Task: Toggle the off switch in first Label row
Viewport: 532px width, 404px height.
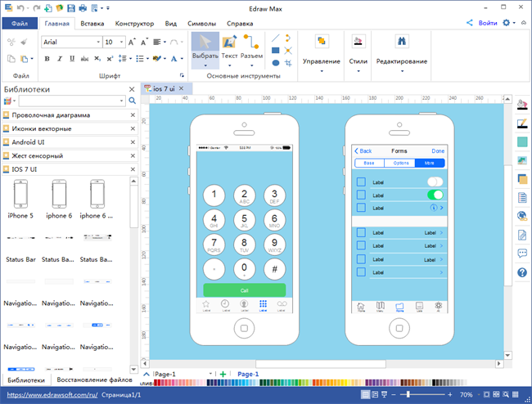Action: pos(435,182)
